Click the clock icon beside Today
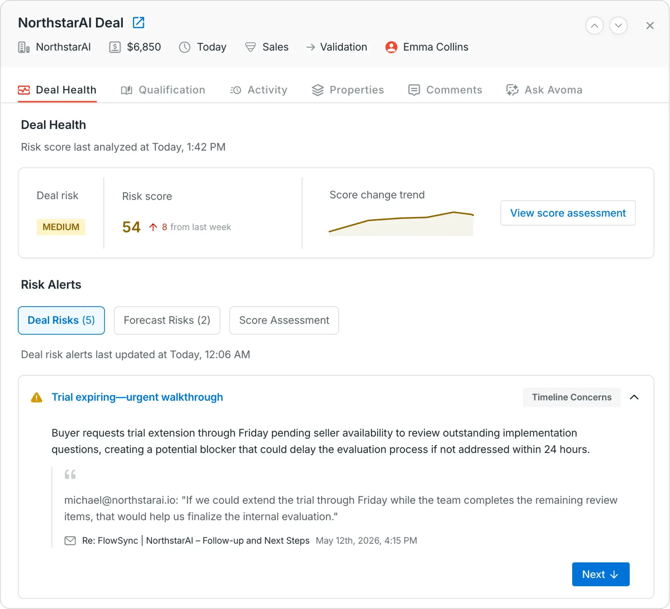This screenshot has width=670, height=609. pyautogui.click(x=185, y=47)
